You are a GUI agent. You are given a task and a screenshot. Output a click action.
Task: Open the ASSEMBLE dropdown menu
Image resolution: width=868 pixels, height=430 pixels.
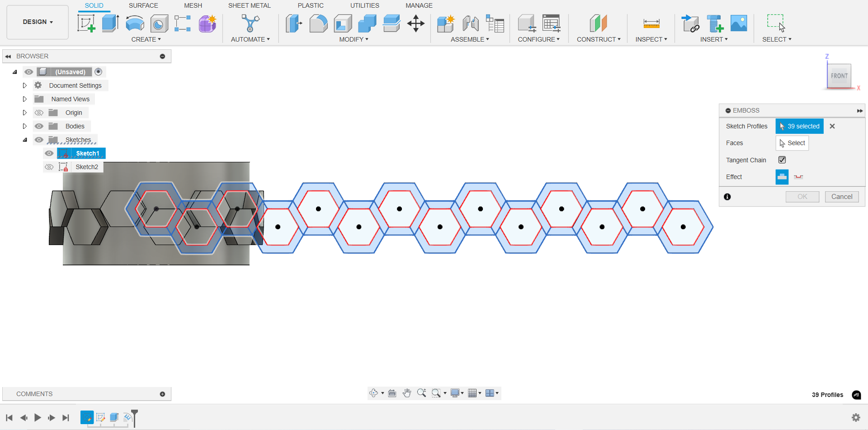(470, 39)
